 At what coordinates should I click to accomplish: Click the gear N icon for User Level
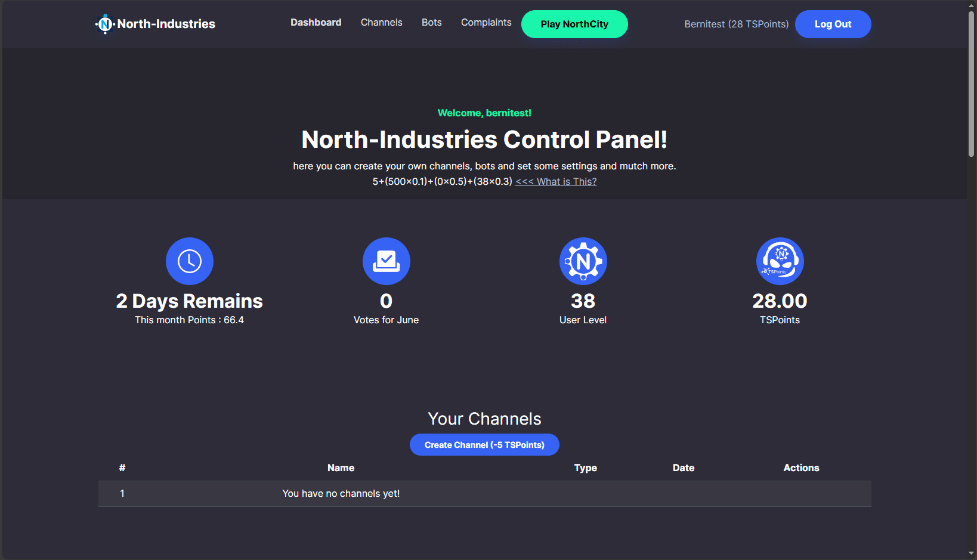pyautogui.click(x=583, y=261)
